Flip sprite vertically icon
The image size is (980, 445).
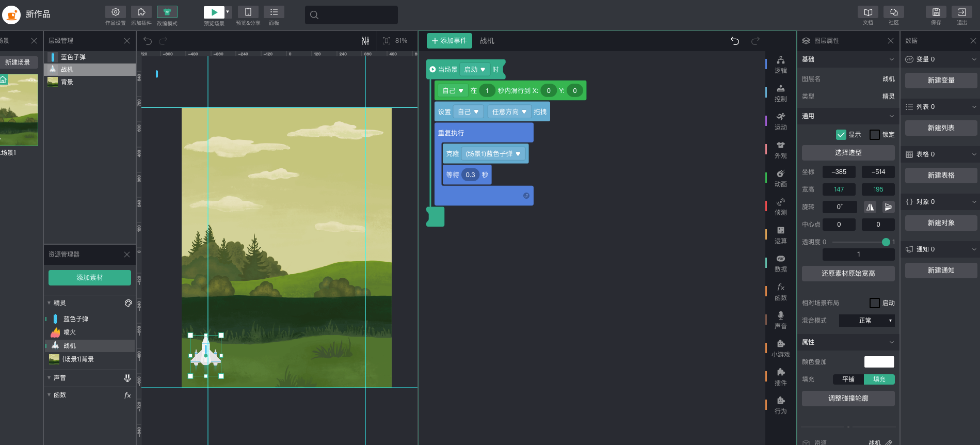[x=888, y=207]
